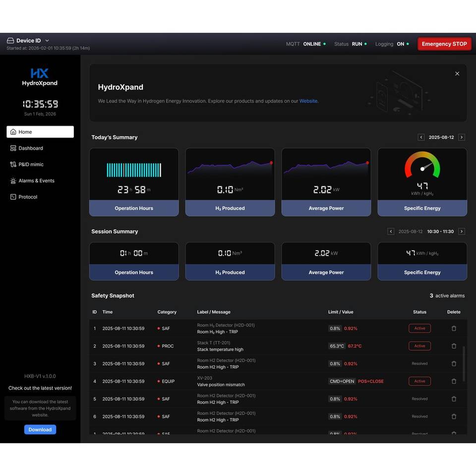
Task: Click the POS=CLOSE value in row 4
Action: pos(371,381)
